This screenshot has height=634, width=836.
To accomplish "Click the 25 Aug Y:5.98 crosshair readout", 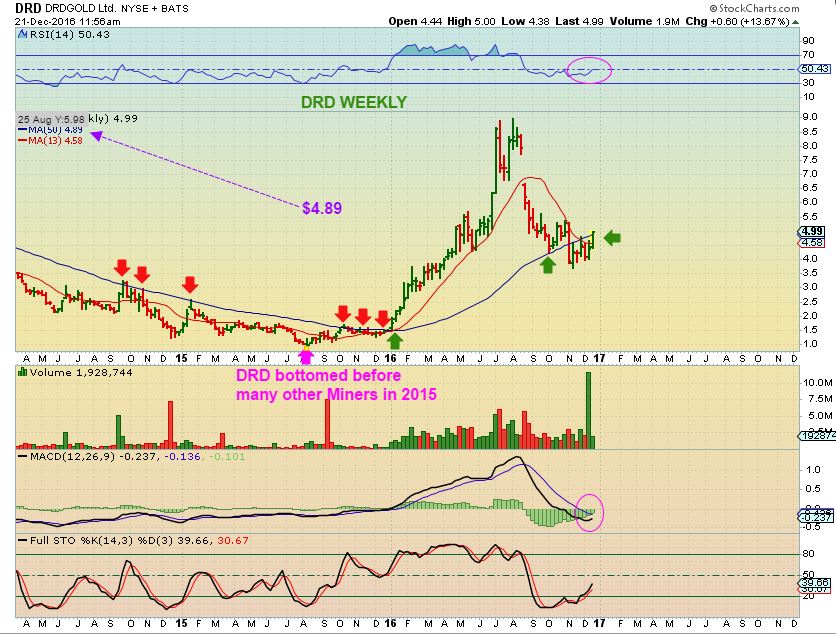I will [x=51, y=119].
